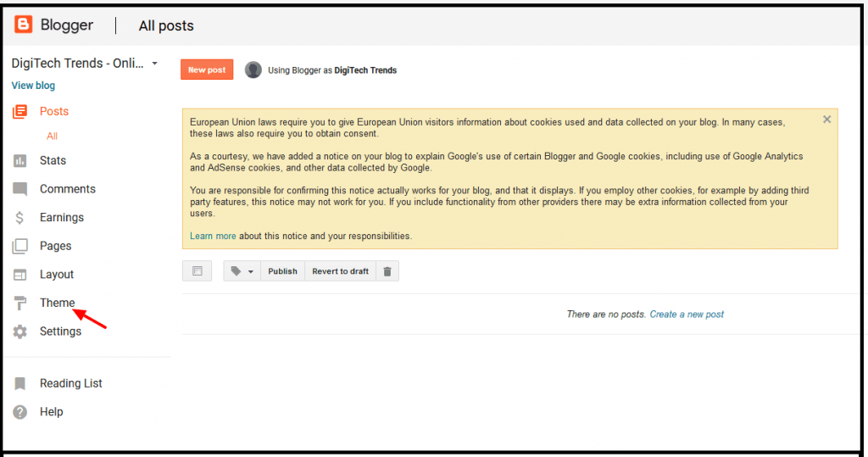This screenshot has height=457, width=868.
Task: Click the Publish button
Action: point(282,271)
